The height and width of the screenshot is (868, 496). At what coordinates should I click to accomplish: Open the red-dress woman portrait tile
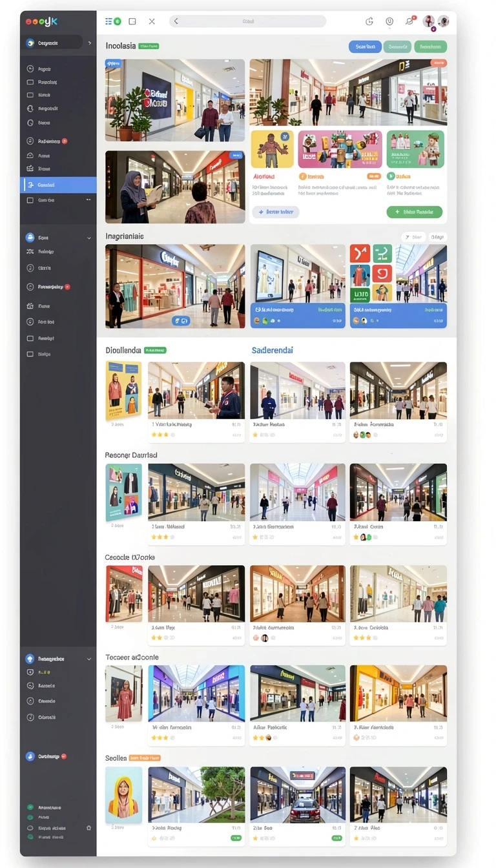(123, 694)
